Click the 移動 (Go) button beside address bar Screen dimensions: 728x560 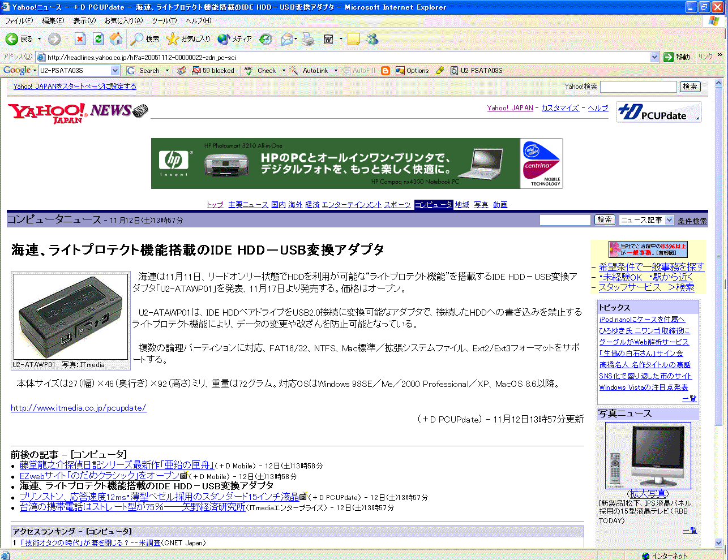click(x=677, y=57)
